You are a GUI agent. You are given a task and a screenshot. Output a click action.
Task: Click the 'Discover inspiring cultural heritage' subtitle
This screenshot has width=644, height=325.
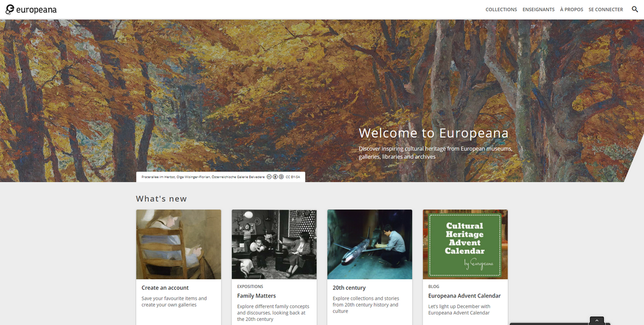436,152
